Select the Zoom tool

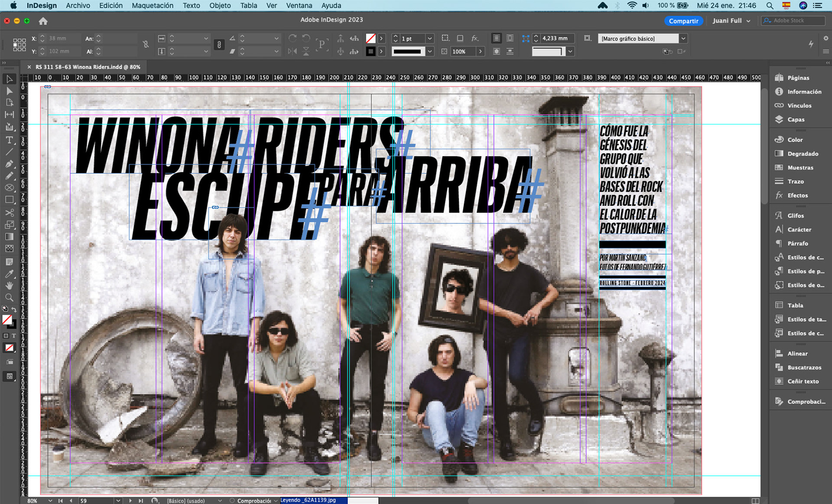pos(9,297)
